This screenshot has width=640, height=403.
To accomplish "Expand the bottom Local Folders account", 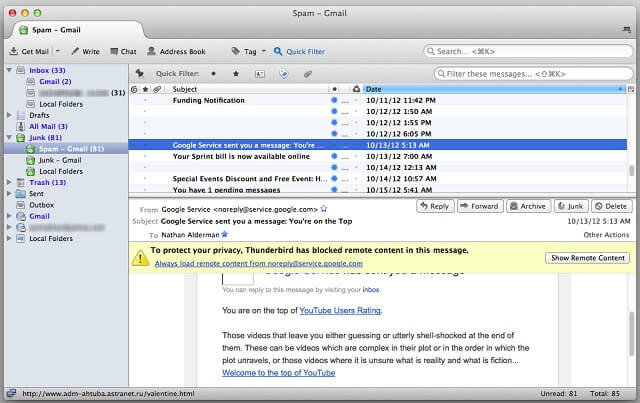I will (9, 238).
